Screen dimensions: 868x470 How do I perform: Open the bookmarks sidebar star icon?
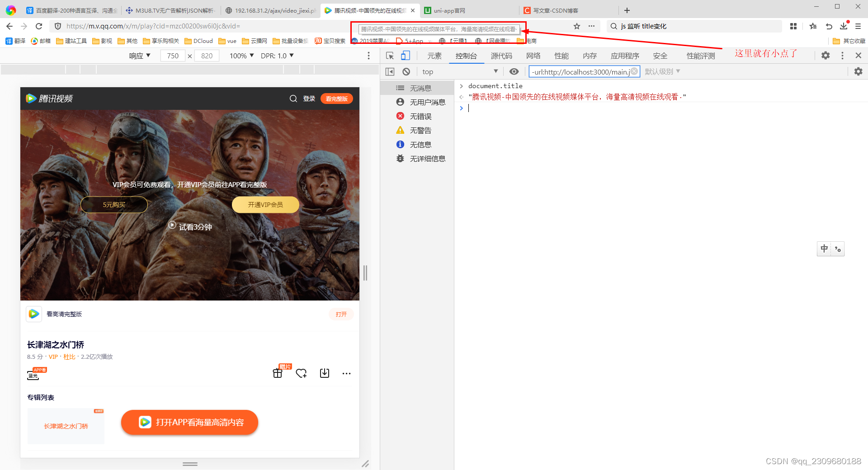pyautogui.click(x=813, y=26)
